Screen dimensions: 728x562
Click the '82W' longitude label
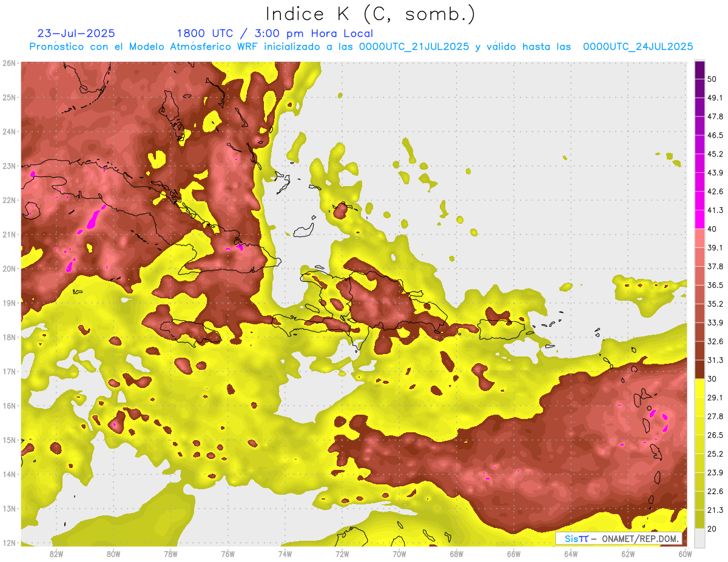pyautogui.click(x=56, y=554)
